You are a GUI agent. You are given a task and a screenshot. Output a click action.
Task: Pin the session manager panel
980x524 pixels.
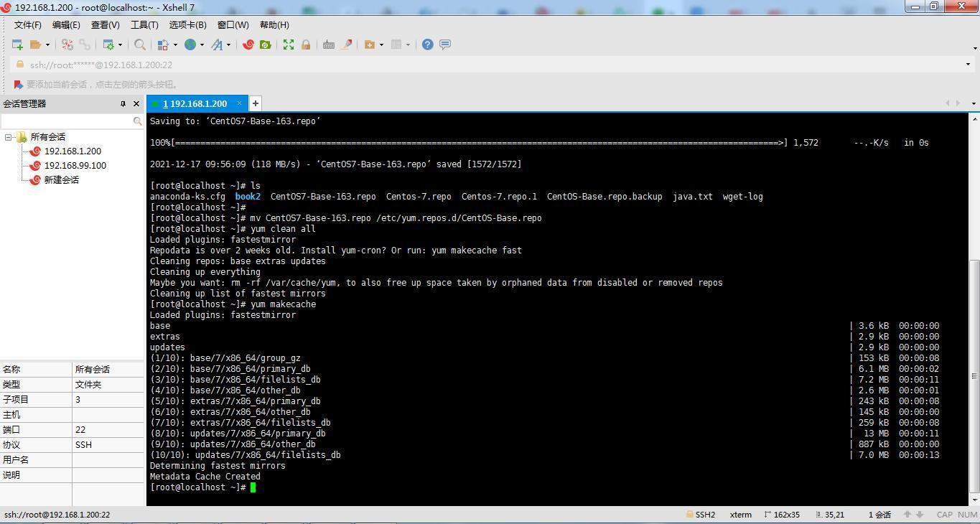(123, 104)
